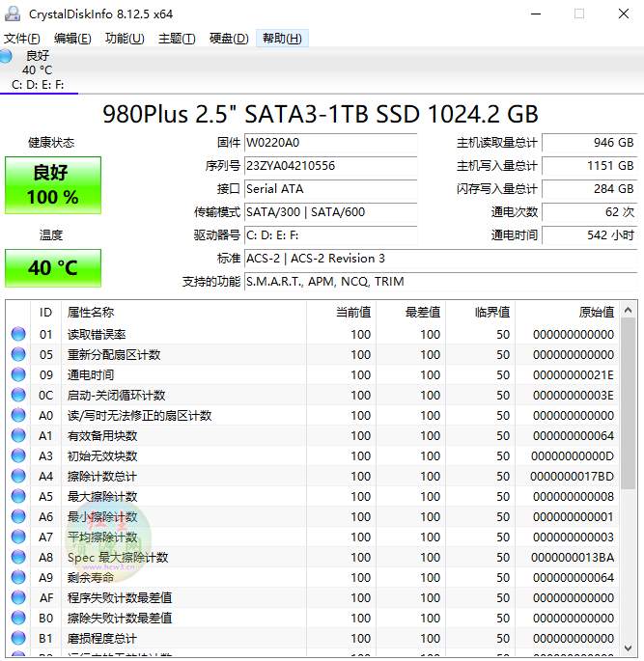Click the 原始值 column header
Image resolution: width=644 pixels, height=661 pixels.
[596, 312]
